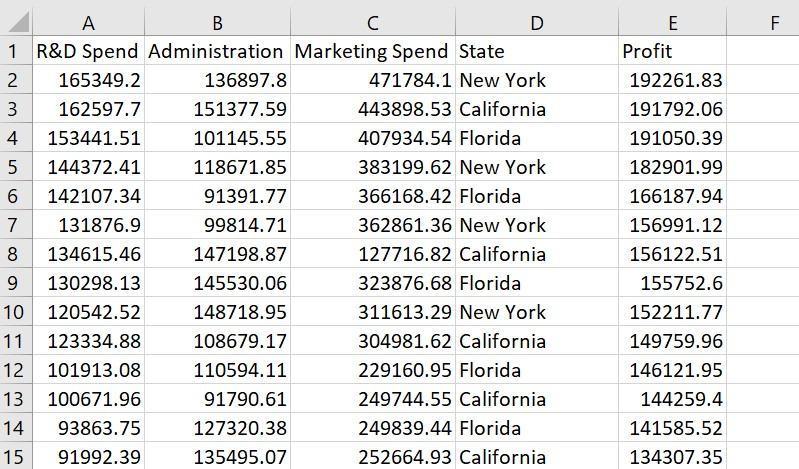Viewport: 799px width, 469px height.
Task: Click the Administration header cell
Action: point(218,50)
